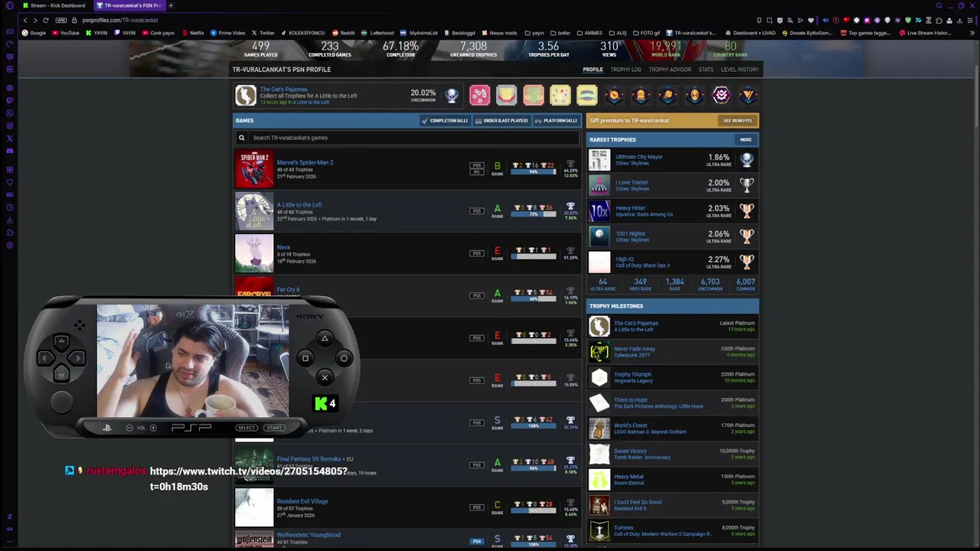Click the Sweet Victory milestone icon
This screenshot has width=980, height=551.
pyautogui.click(x=599, y=454)
